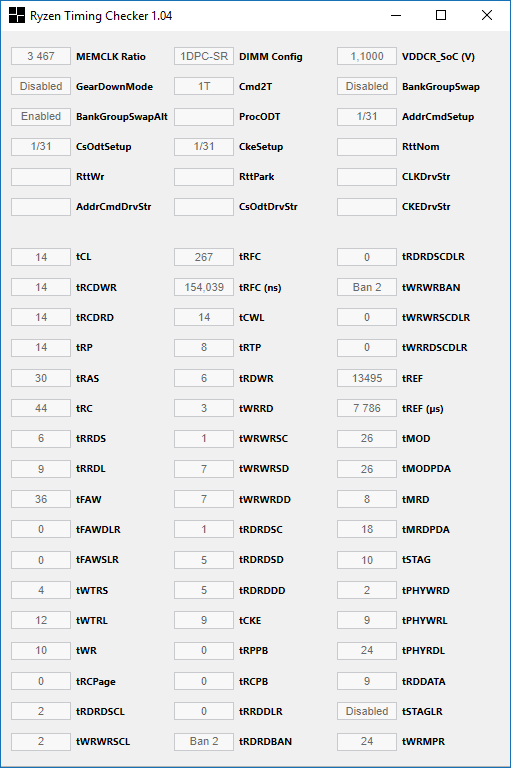511x768 pixels.
Task: Select the MEMCLK Ratio value field
Action: click(41, 56)
